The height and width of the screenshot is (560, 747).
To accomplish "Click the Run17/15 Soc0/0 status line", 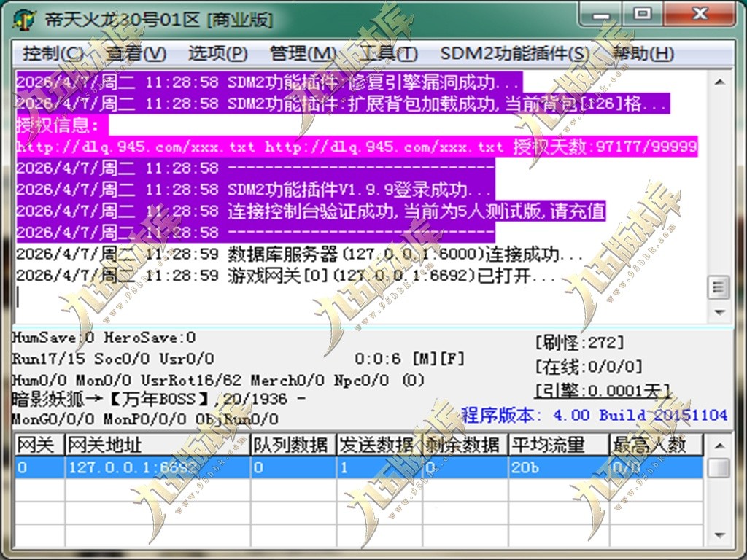I will 113,359.
